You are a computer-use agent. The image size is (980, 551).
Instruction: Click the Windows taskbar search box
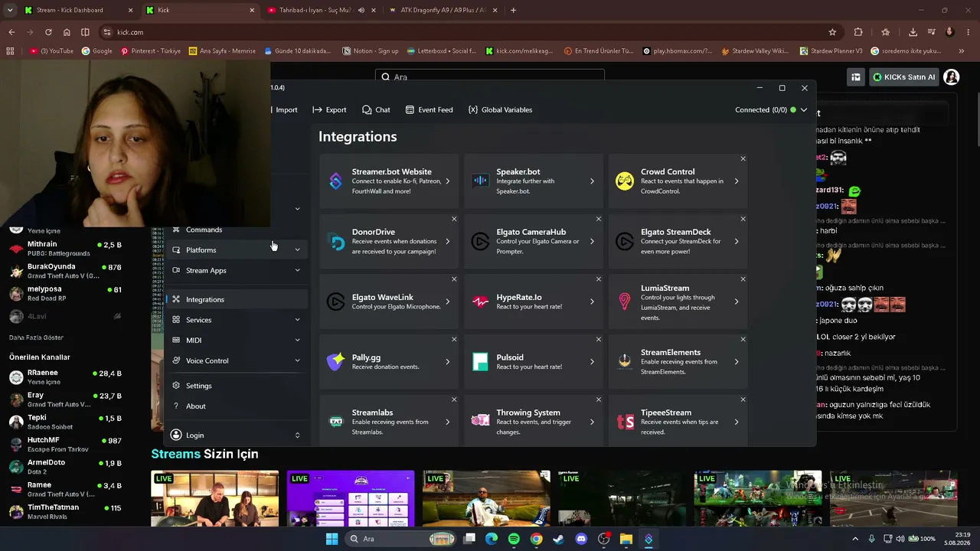click(x=400, y=539)
